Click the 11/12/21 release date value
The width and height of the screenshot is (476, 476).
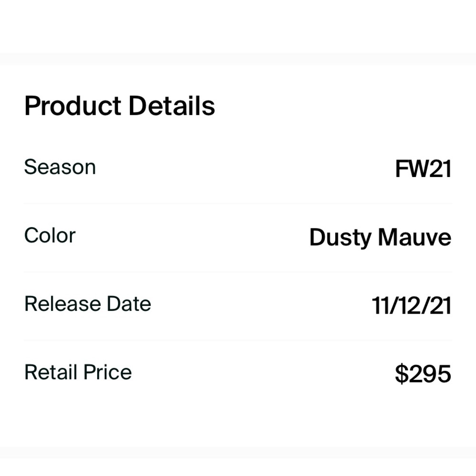[x=411, y=306]
